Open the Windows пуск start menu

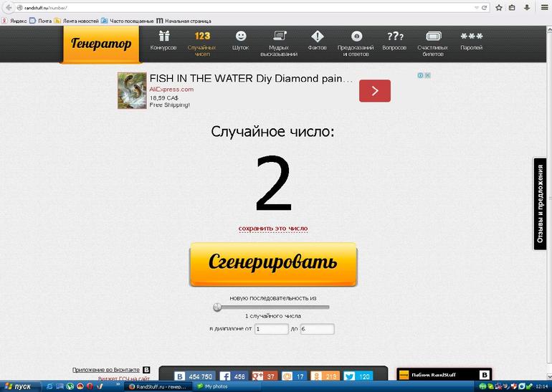[x=17, y=386]
